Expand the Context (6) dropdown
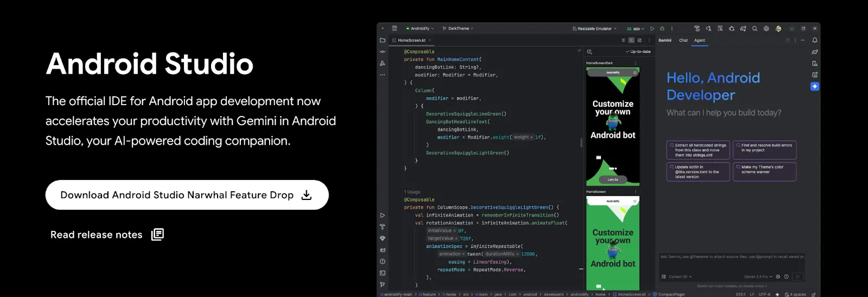Screen dimensions: 868x297 [x=680, y=276]
